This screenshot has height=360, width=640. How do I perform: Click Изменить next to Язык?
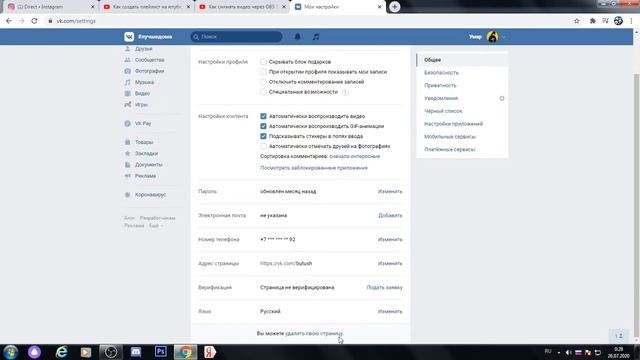(390, 311)
